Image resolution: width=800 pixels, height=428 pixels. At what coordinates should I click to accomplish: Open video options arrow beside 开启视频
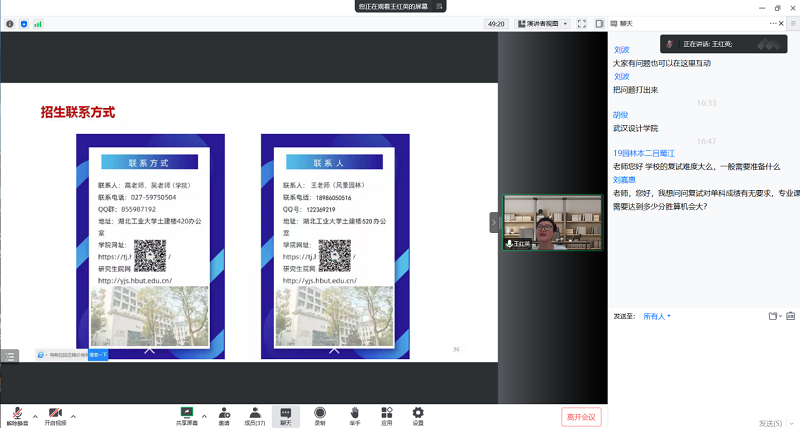coord(73,416)
